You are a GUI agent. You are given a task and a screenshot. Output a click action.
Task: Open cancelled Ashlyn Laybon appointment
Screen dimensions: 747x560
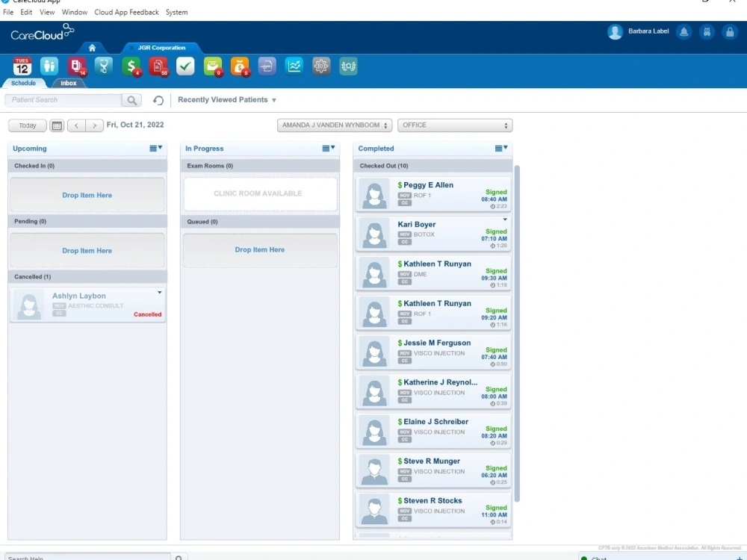(87, 305)
